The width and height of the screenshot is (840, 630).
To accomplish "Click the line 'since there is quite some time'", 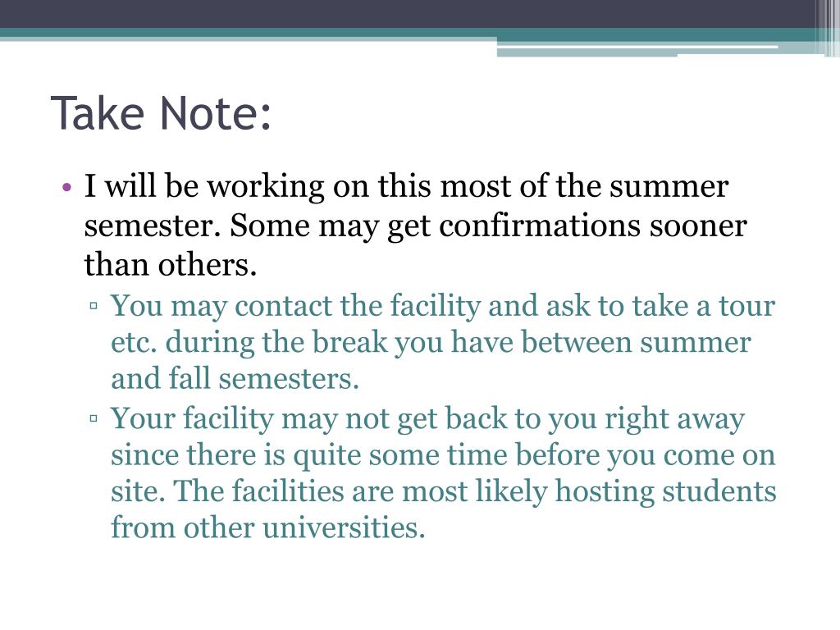I will [443, 455].
